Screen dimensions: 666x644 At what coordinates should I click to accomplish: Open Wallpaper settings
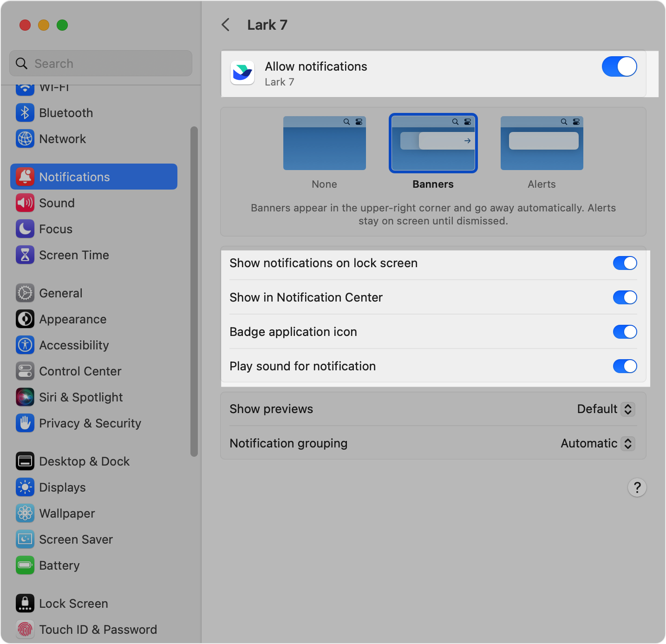[66, 513]
